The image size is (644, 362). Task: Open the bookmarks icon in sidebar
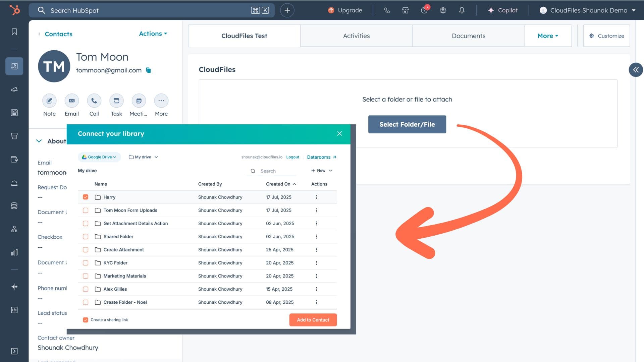[14, 32]
